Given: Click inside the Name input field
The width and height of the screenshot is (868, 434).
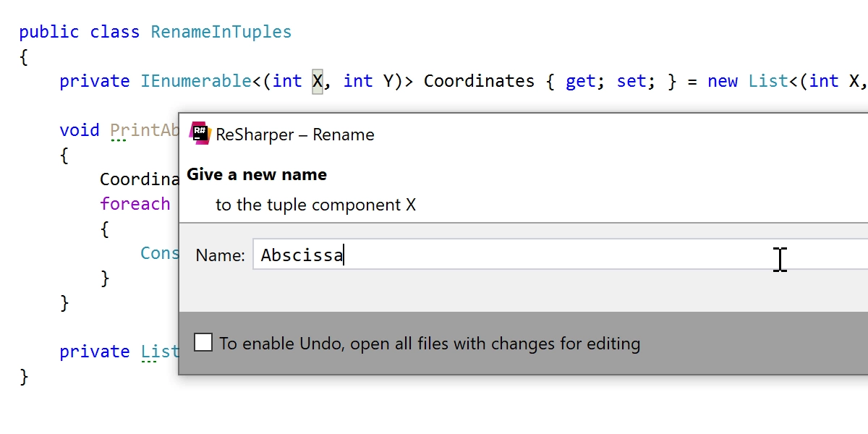Looking at the screenshot, I should tap(561, 255).
